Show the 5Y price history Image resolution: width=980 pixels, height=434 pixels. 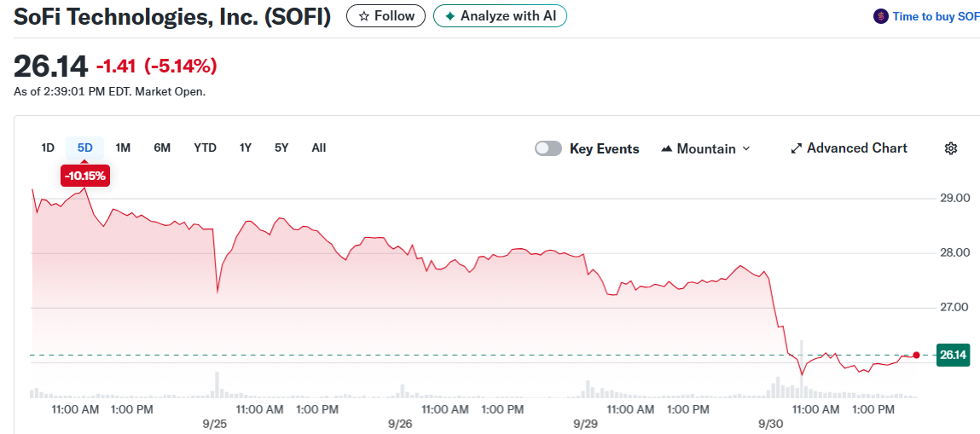click(x=281, y=148)
